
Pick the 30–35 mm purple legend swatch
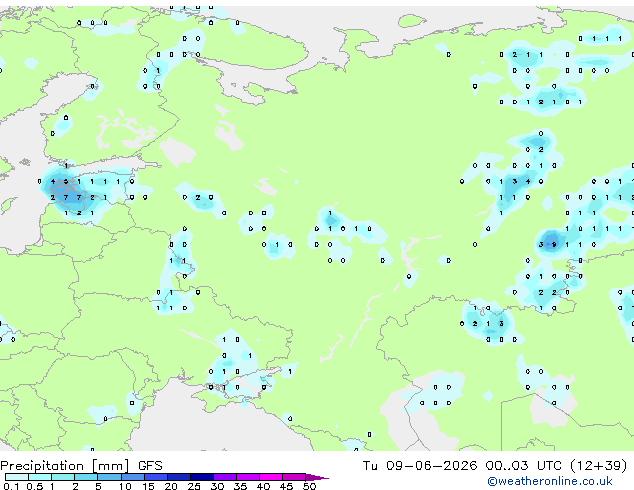coord(225,477)
